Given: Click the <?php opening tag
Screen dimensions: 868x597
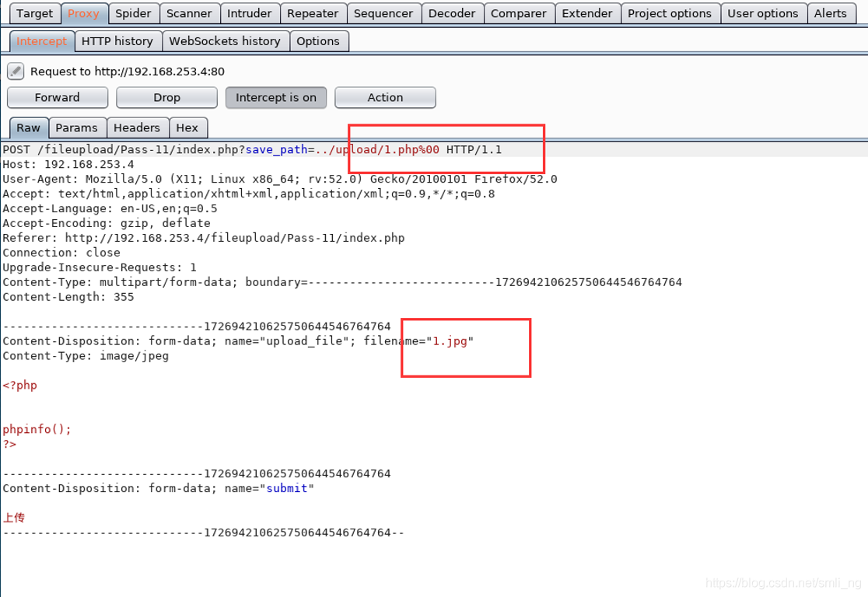Looking at the screenshot, I should point(20,385).
